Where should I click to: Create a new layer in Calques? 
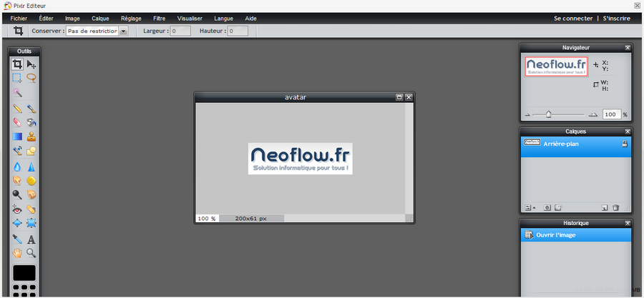click(605, 208)
